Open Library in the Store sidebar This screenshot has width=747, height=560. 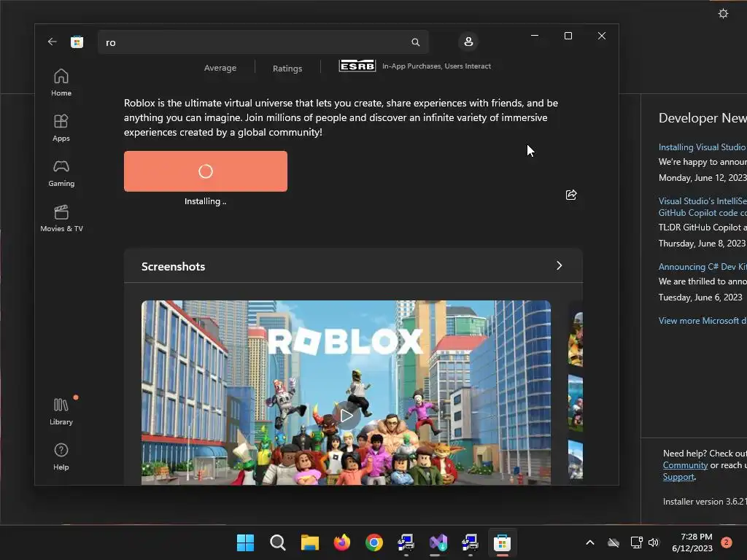[61, 411]
